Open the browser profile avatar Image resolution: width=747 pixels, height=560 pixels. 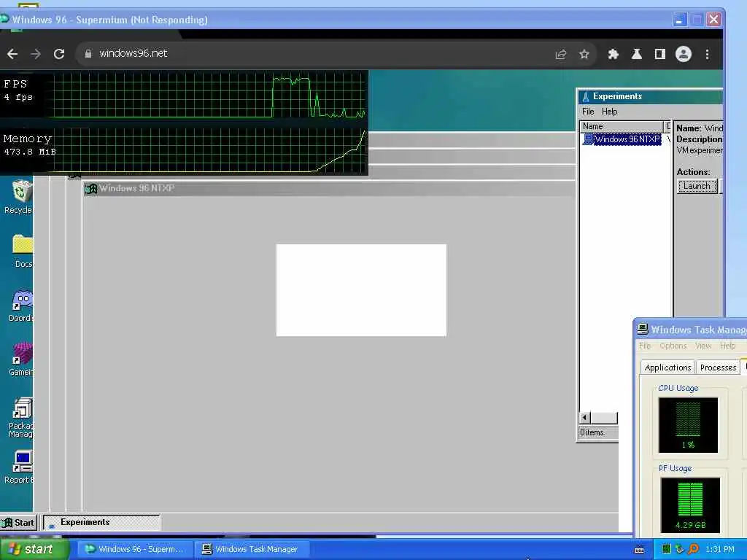coord(683,54)
